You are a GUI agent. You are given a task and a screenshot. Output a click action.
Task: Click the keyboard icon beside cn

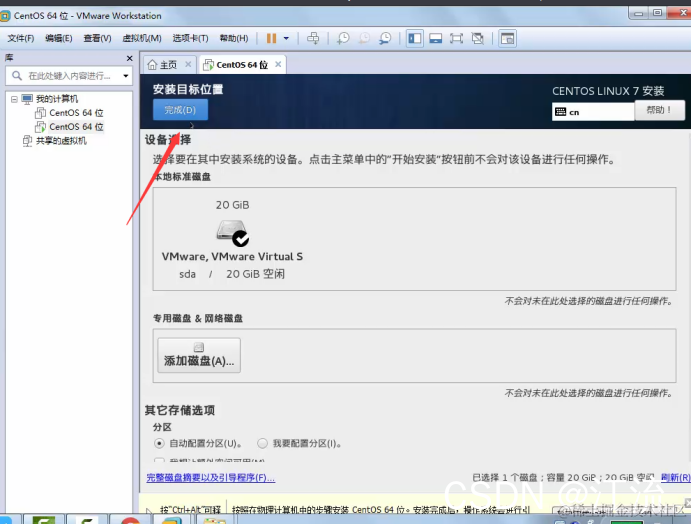[x=560, y=112]
